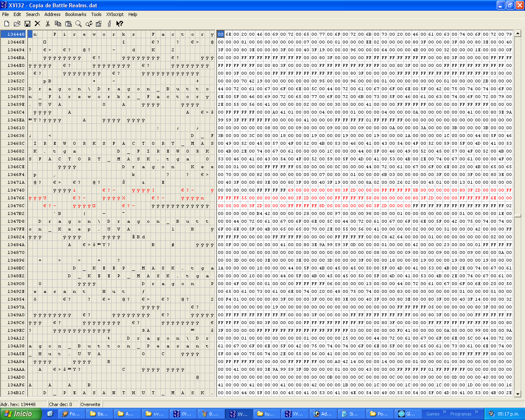Click the XVI32 title bar application icon

coord(5,5)
